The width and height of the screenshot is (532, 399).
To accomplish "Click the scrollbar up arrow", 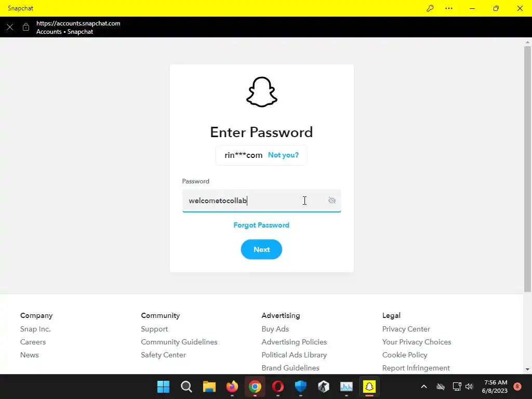I will tap(527, 42).
